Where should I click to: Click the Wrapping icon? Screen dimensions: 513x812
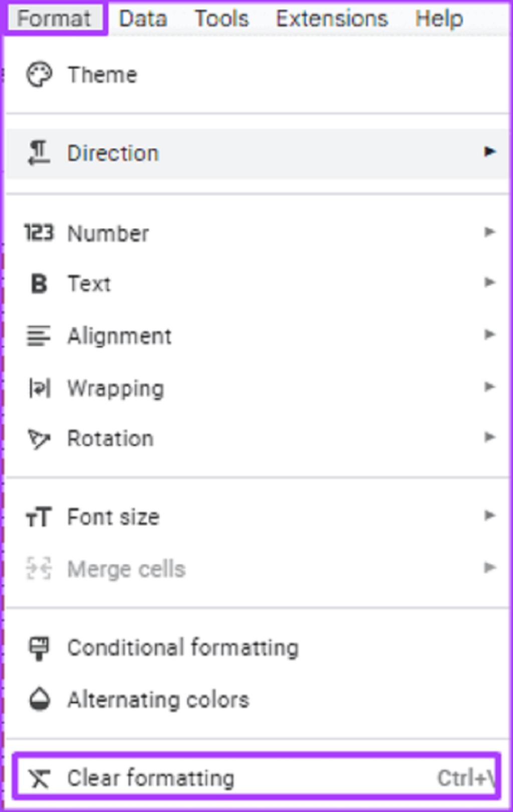tap(39, 388)
